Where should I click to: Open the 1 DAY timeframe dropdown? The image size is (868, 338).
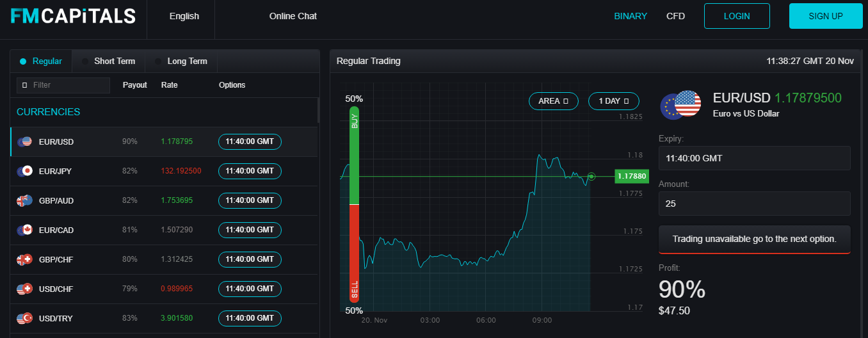click(613, 101)
